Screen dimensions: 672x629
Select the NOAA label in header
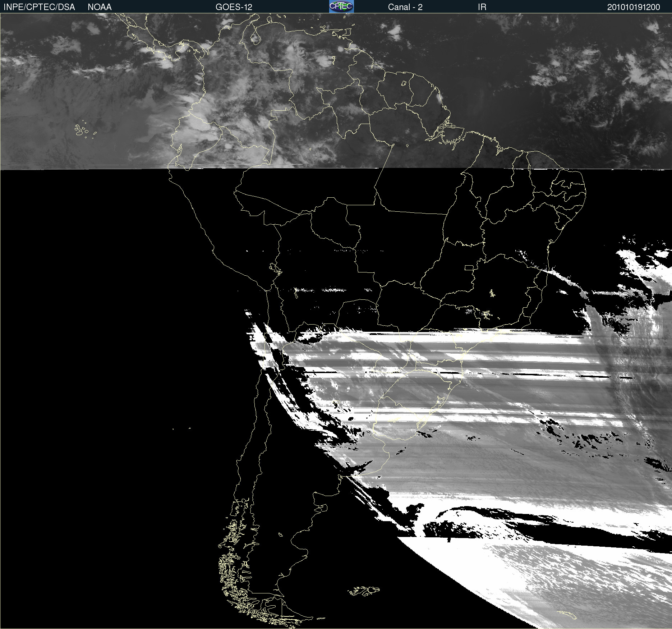[100, 7]
